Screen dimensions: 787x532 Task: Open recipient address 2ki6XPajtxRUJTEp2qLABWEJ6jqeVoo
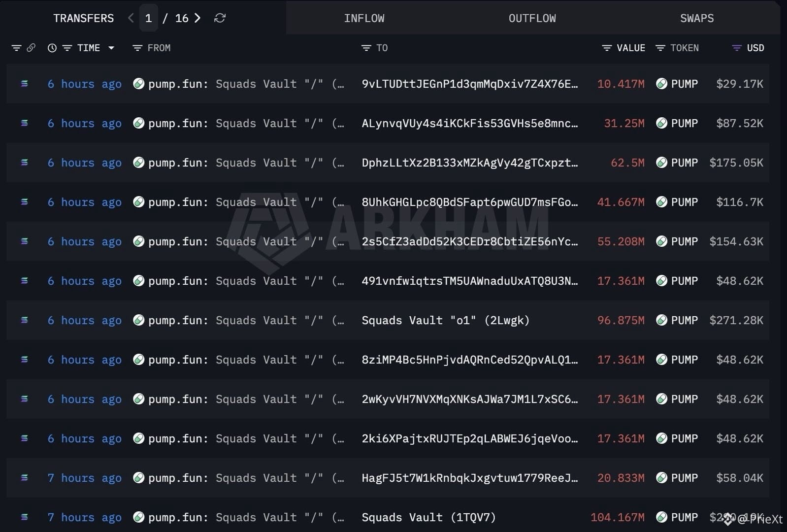470,438
